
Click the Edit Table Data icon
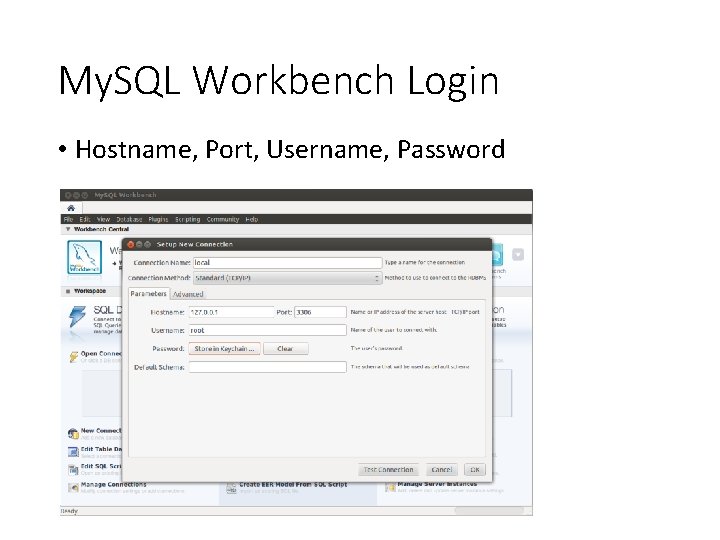tap(73, 452)
